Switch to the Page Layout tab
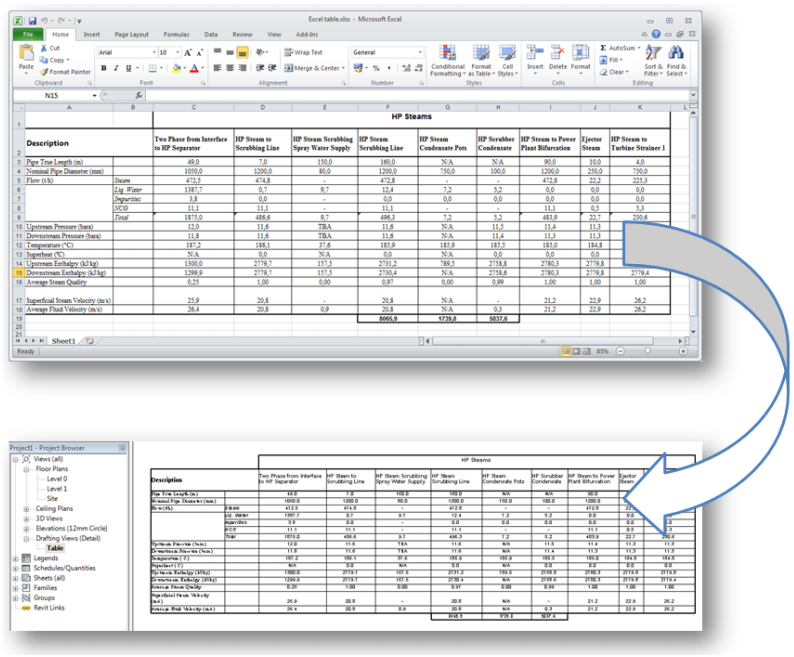The width and height of the screenshot is (794, 657). coord(132,34)
